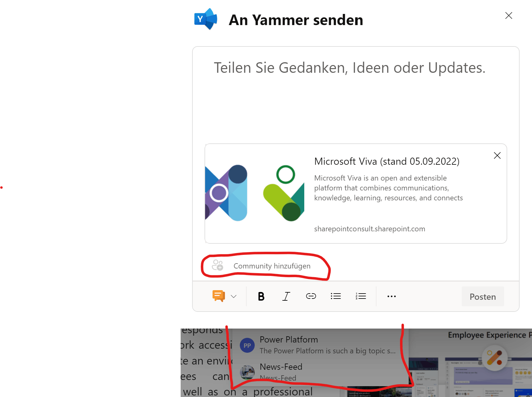
Task: Select the orange discussion post type icon
Action: [218, 296]
